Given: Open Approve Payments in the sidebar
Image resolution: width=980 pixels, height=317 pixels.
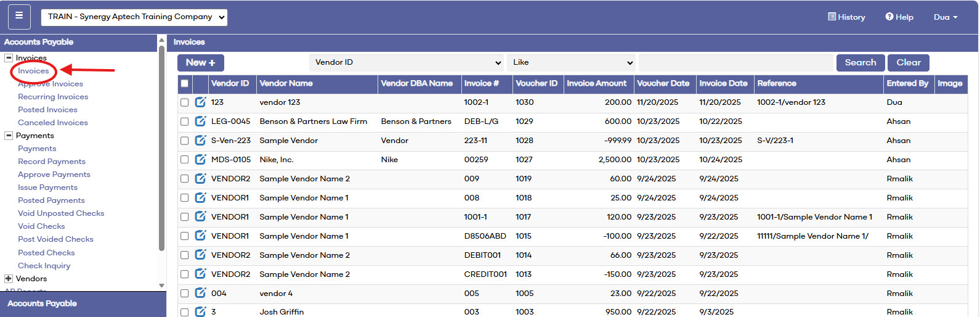Looking at the screenshot, I should pyautogui.click(x=54, y=175).
